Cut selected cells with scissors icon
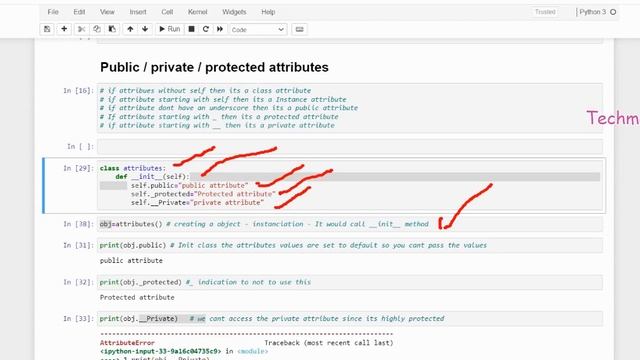Screen dimensions: 640x360 click(82, 29)
